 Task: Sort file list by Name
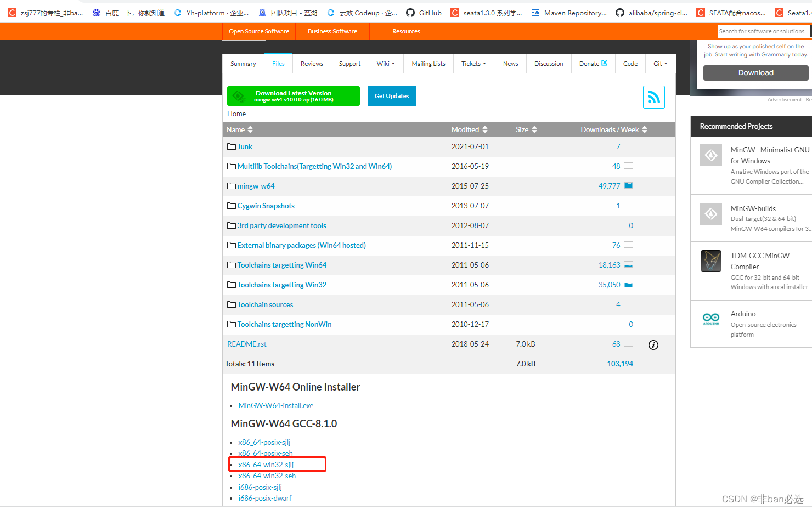pyautogui.click(x=240, y=129)
